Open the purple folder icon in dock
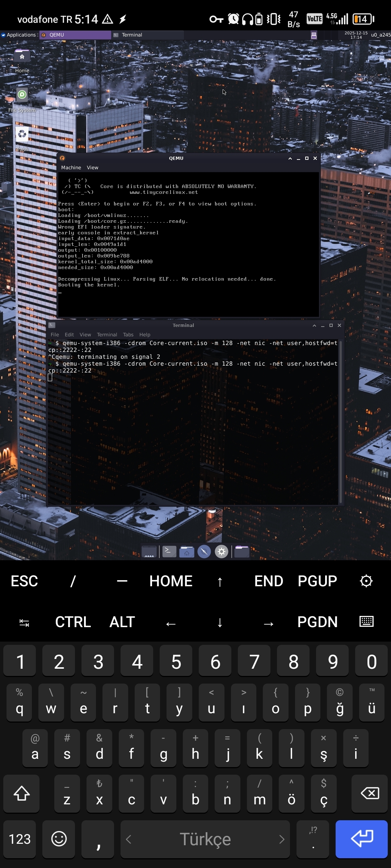The width and height of the screenshot is (391, 868). 242,552
